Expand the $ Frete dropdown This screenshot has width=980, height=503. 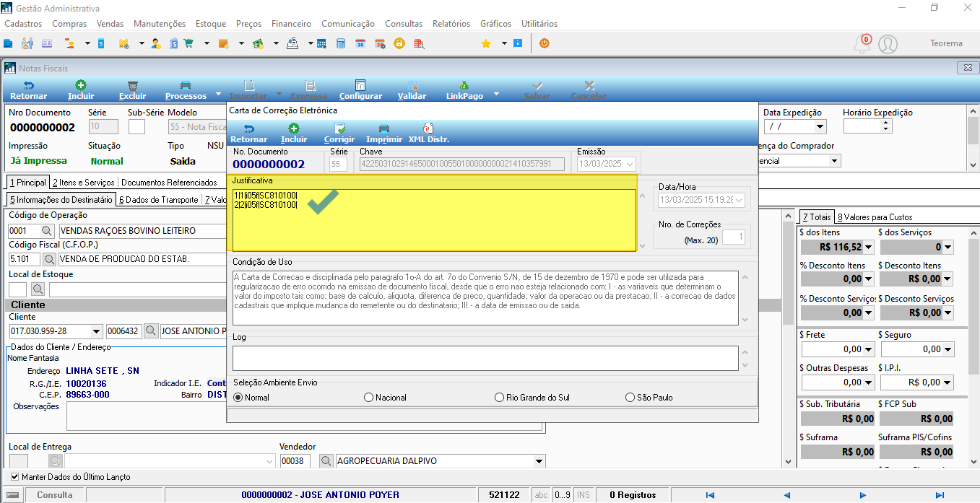coord(869,349)
